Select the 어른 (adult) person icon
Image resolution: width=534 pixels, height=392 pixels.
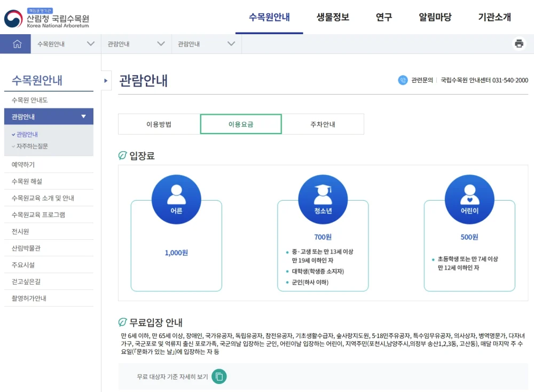(176, 199)
